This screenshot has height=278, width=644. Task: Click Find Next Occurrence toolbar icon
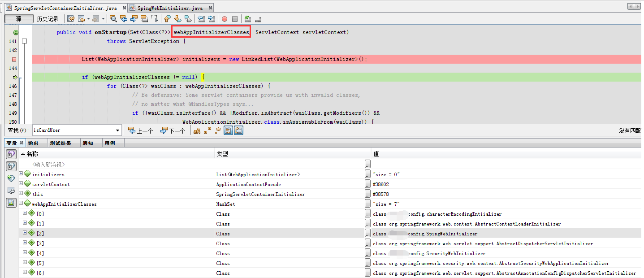point(134,19)
